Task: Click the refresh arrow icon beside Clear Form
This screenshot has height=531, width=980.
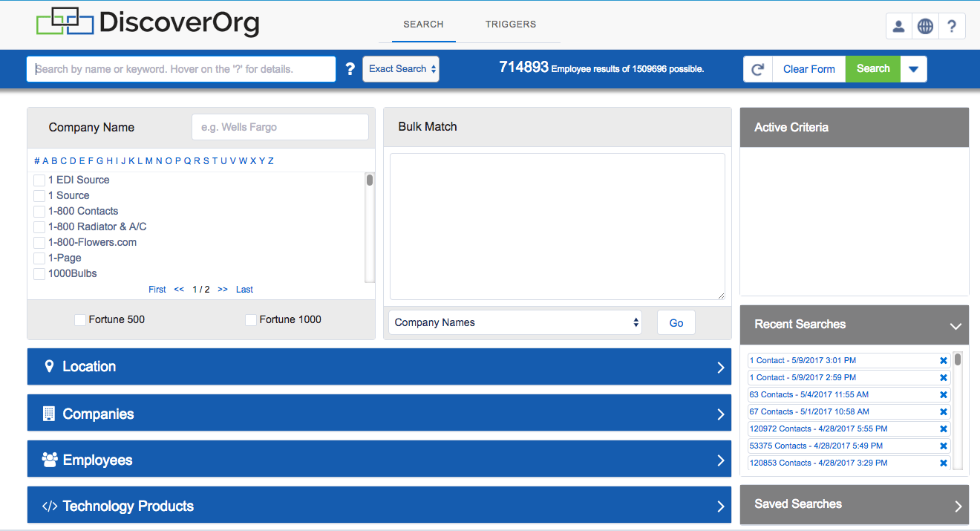Action: [758, 69]
